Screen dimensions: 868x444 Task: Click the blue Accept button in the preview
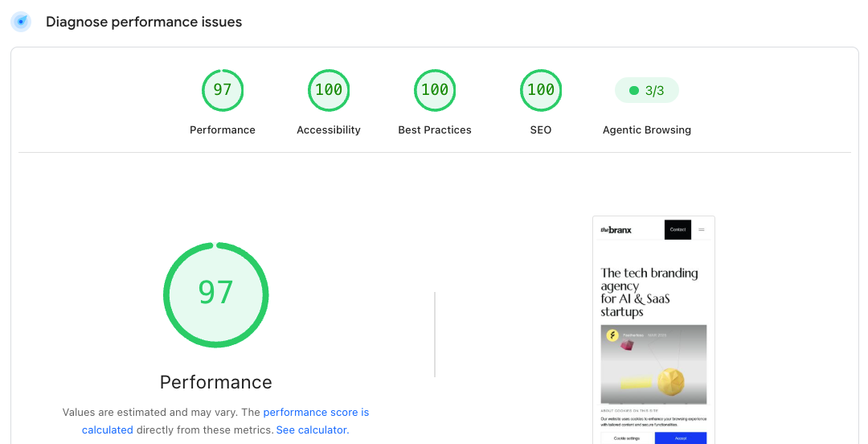coord(681,438)
